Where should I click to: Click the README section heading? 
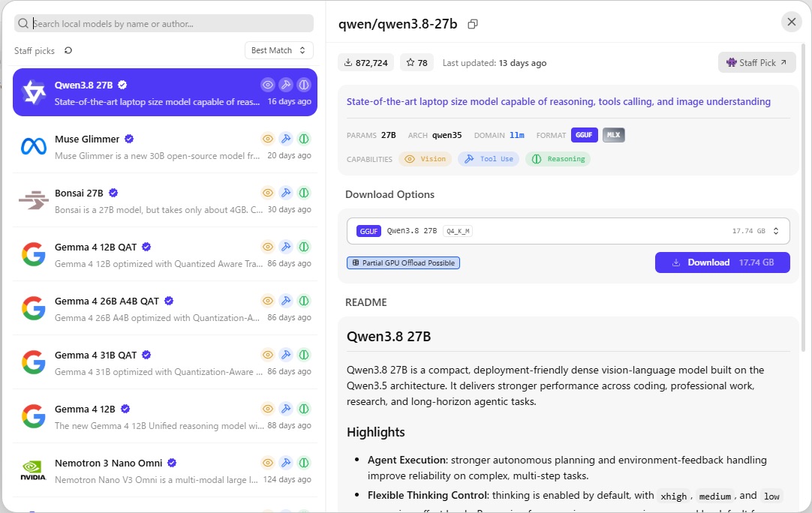click(366, 302)
